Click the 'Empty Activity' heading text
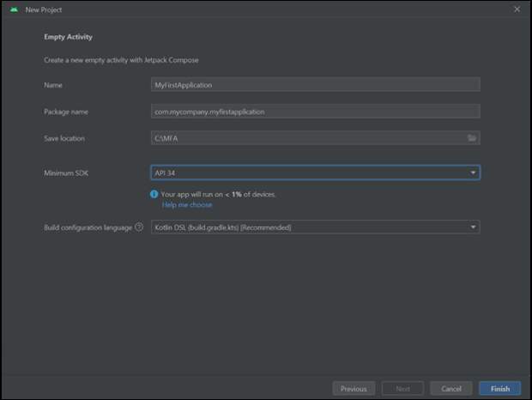Screen dimensions: 532x400 point(68,37)
